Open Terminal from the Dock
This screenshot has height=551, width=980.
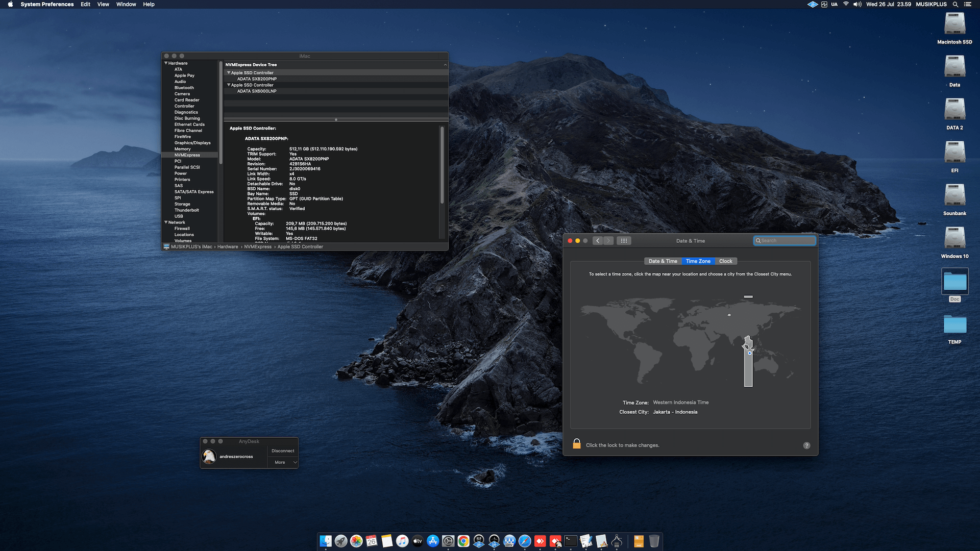coord(571,541)
